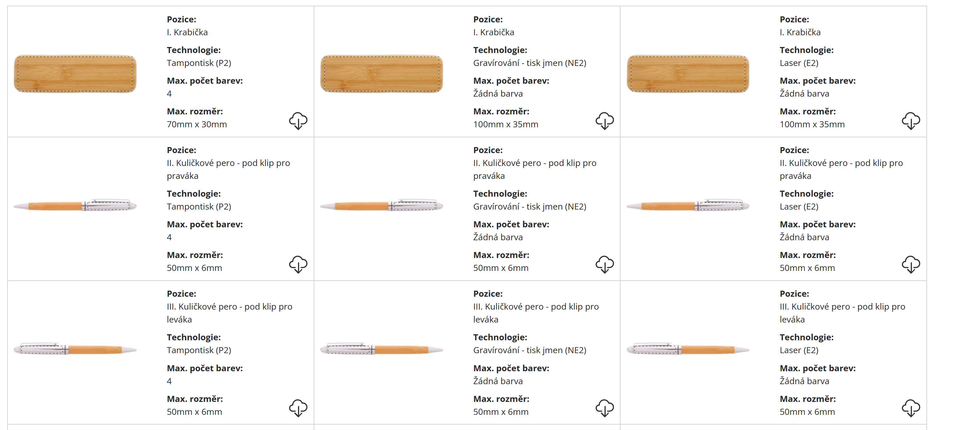Screen dimensions: 980x430
Task: Download template for right-hander pen Laser
Action: (911, 264)
